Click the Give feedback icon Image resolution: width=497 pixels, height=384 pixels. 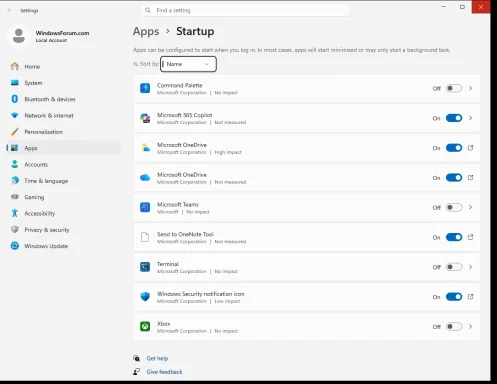pos(137,372)
